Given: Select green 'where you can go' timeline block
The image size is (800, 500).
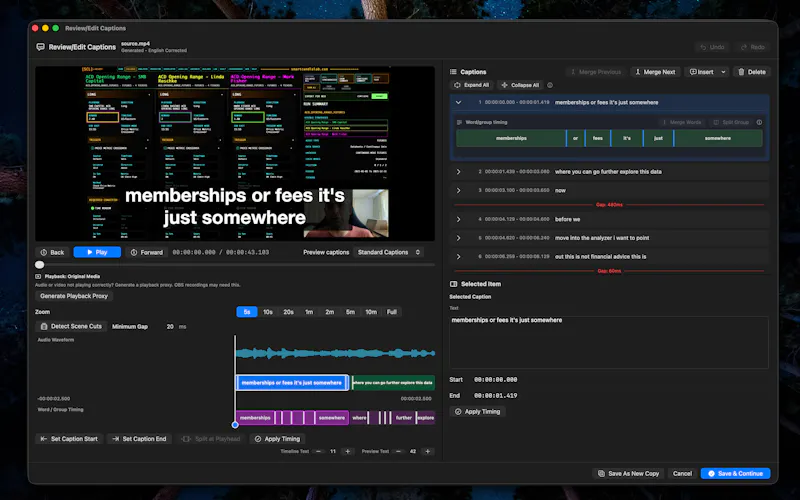Looking at the screenshot, I should (393, 383).
